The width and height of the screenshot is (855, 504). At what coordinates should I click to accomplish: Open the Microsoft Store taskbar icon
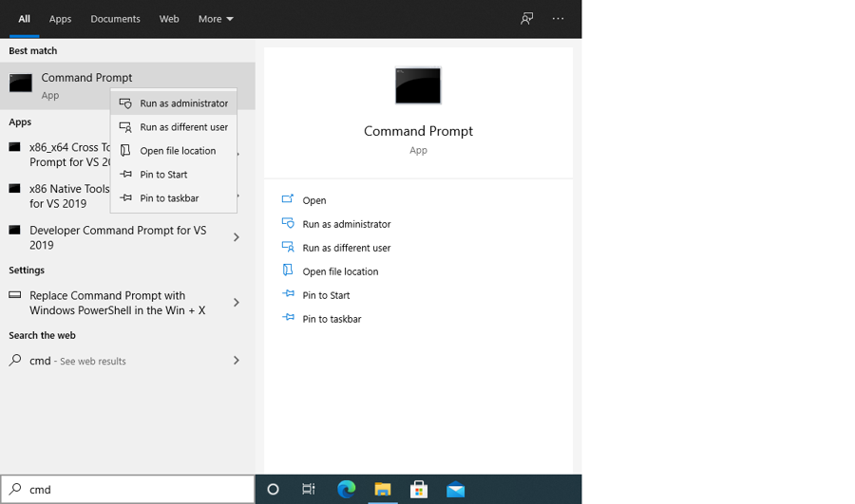tap(419, 490)
